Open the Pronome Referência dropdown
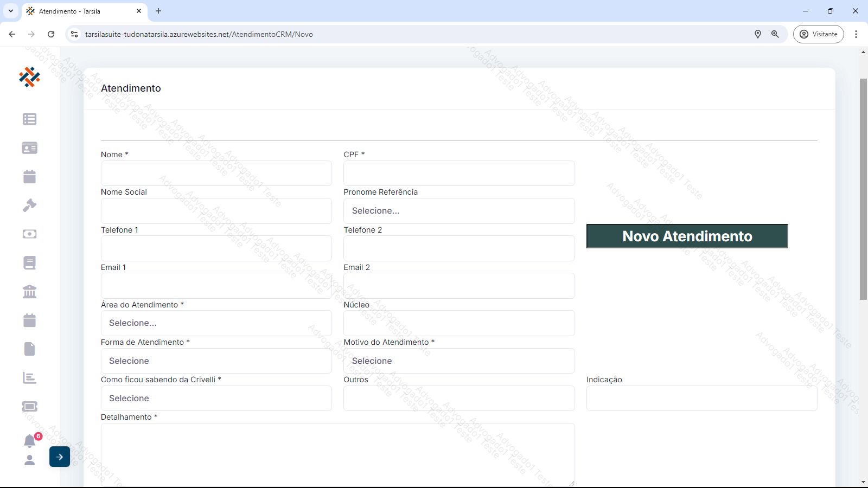 point(458,211)
